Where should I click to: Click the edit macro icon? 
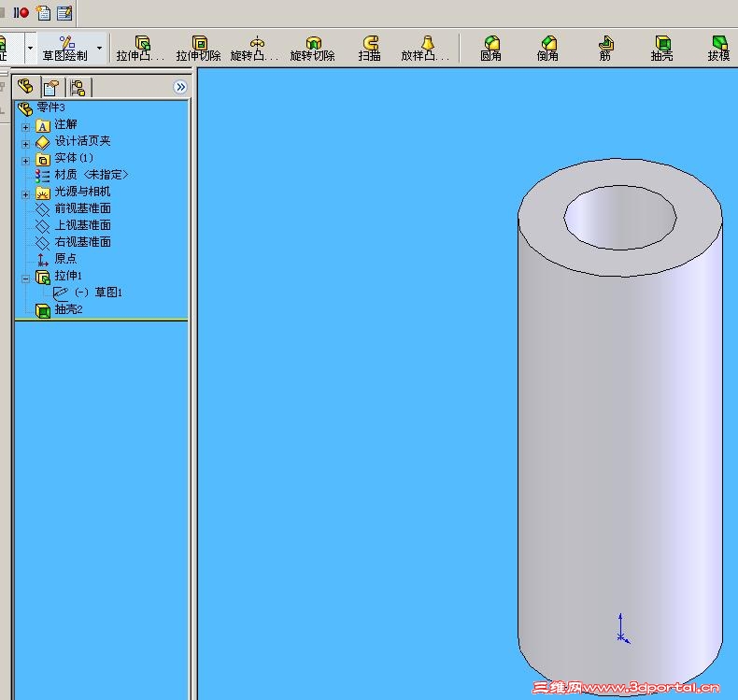click(64, 13)
